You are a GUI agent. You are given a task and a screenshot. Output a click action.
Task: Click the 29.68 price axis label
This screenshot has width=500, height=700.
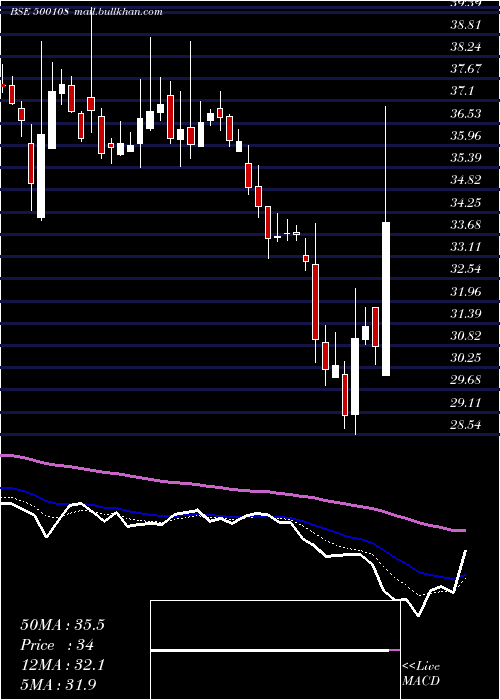click(x=466, y=380)
